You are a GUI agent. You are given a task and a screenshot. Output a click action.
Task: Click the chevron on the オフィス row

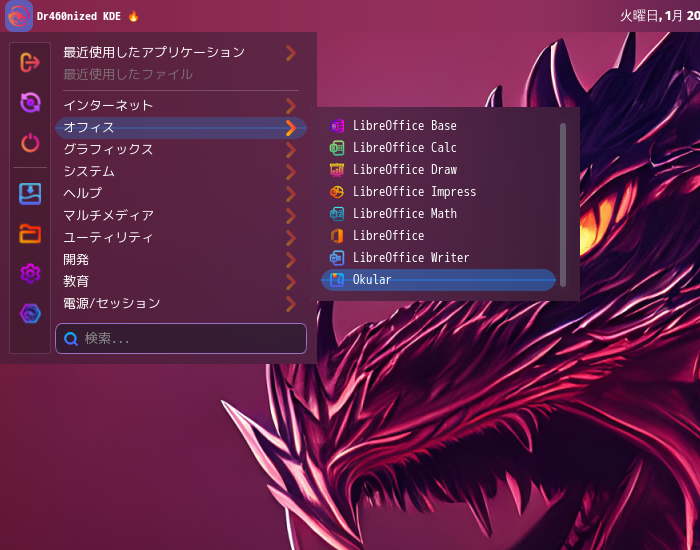[x=291, y=128]
